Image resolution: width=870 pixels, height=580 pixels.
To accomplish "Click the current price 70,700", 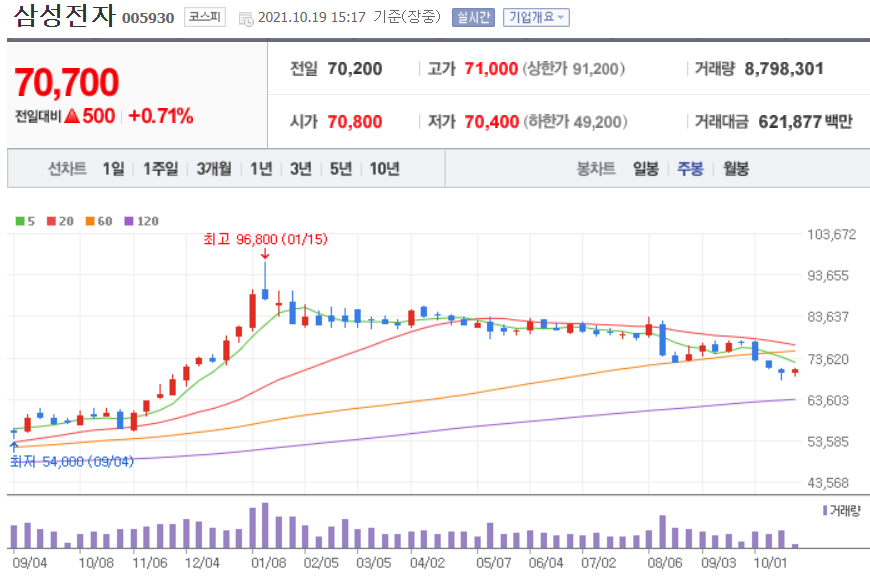I will (67, 82).
